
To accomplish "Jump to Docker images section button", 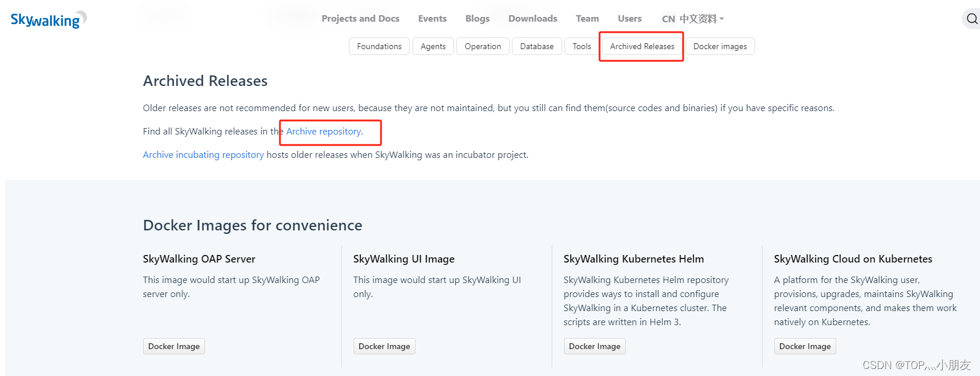I will [x=720, y=46].
